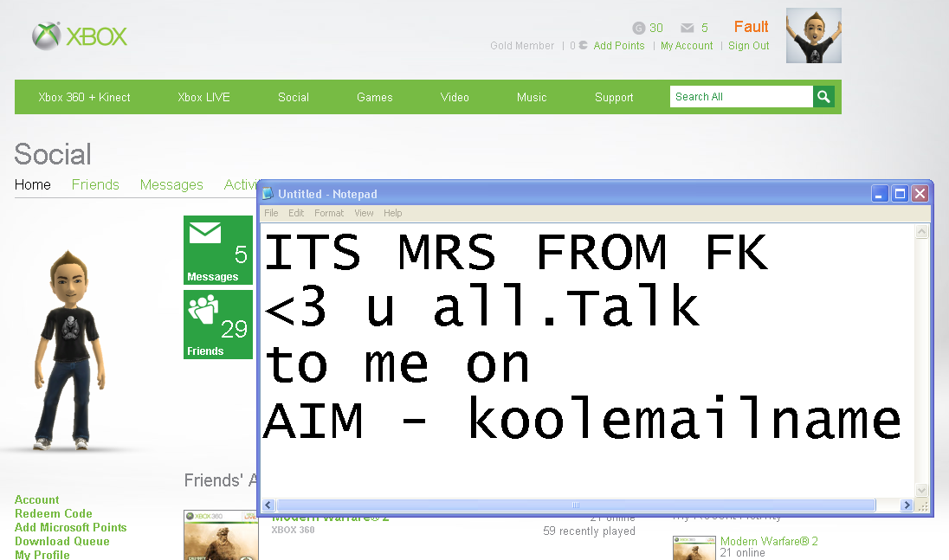Click Notepad resize grip corner
The height and width of the screenshot is (560, 949).
pos(923,506)
